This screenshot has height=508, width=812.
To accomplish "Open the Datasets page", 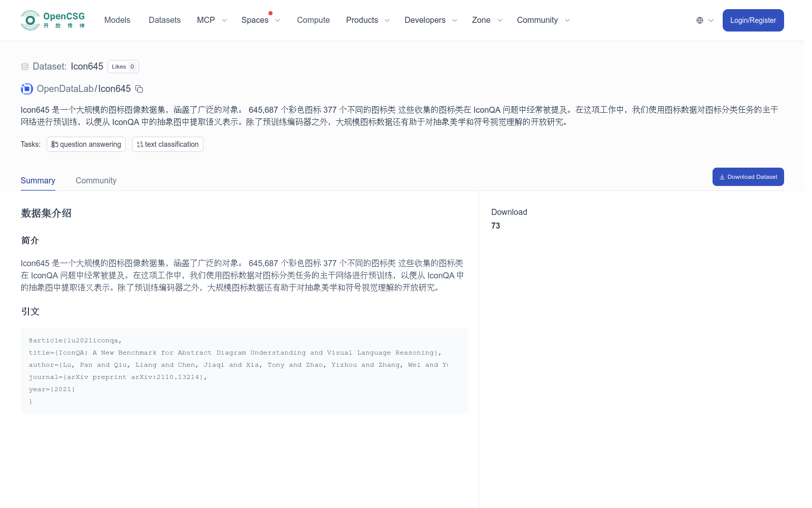I will [x=164, y=20].
